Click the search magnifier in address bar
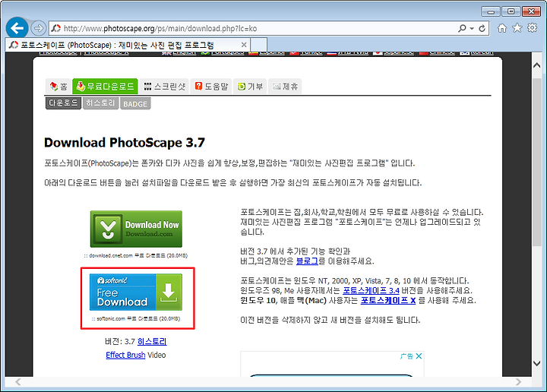The height and width of the screenshot is (392, 547). click(462, 28)
